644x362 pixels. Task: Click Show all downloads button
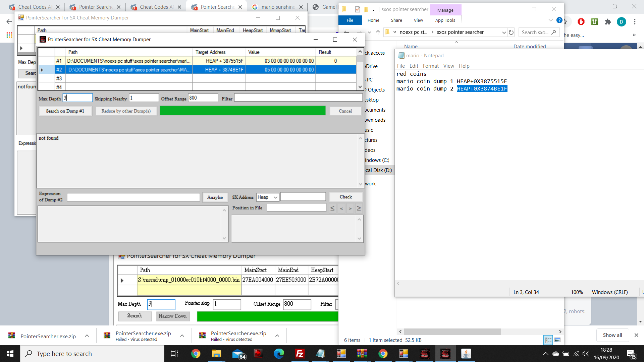tap(612, 335)
